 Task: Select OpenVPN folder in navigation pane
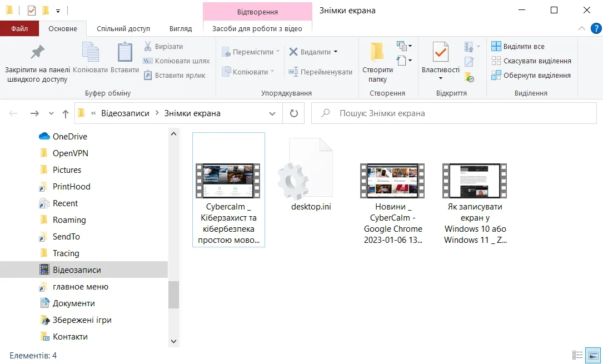[x=64, y=153]
